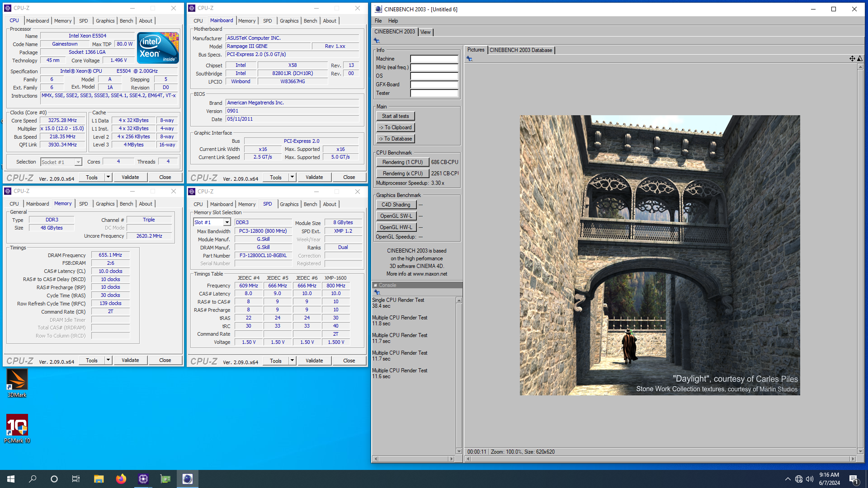Click the move arrows icon in picture panel

tap(852, 59)
